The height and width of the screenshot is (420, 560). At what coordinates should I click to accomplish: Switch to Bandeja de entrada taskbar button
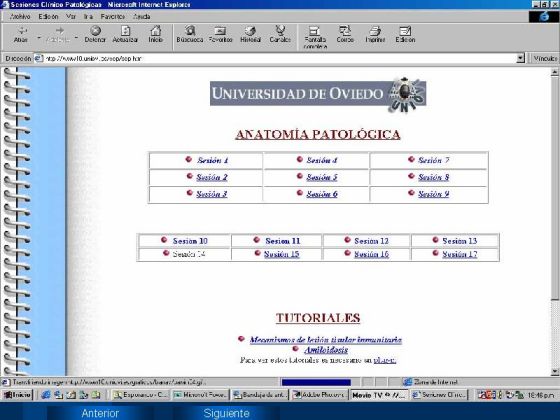259,395
